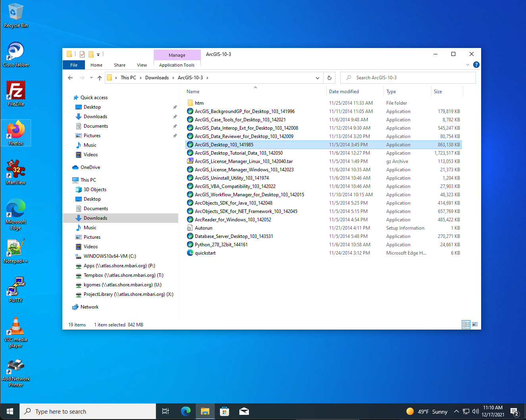Screen dimensions: 526x420
Task: Open the weather widget showing 49°F Sunny
Action: [427, 412]
